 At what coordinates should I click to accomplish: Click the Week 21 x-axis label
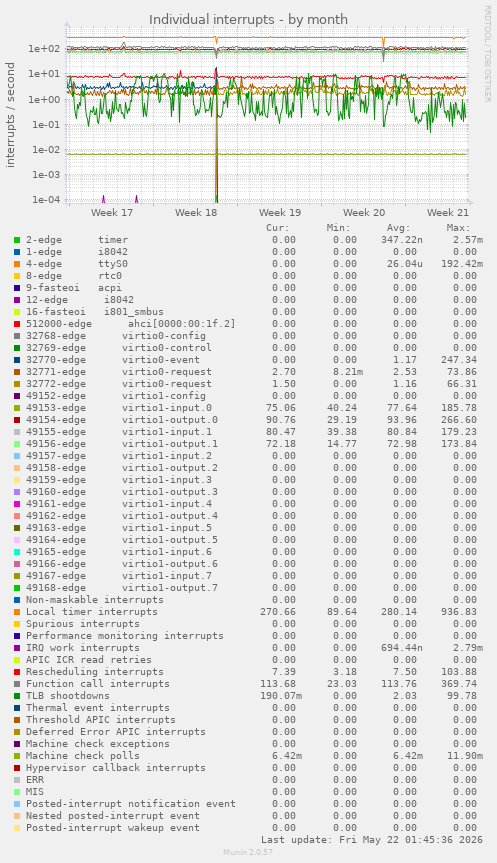coord(448,212)
